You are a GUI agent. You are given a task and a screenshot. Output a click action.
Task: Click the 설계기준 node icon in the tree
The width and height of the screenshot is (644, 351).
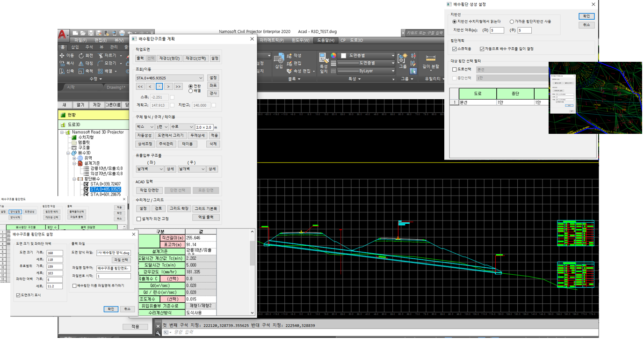point(80,163)
